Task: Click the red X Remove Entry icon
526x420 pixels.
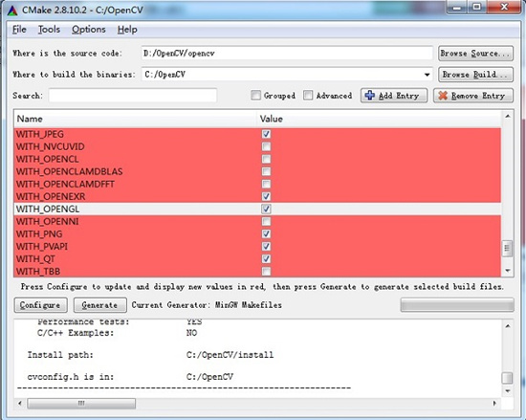Action: coord(443,96)
